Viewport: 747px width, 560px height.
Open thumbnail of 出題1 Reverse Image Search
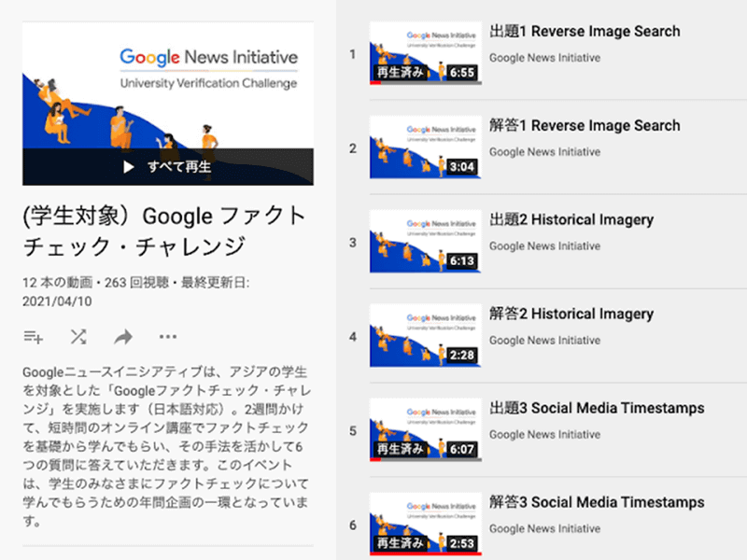click(x=426, y=53)
